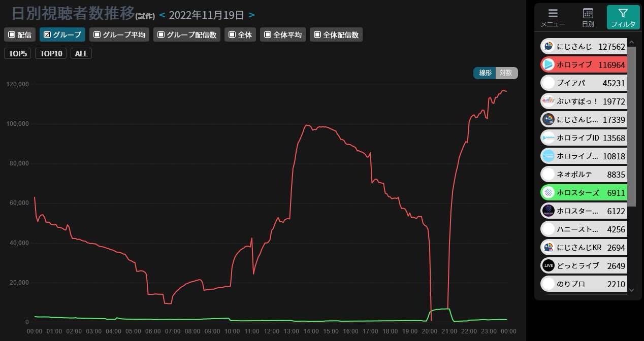
Task: Click the にじさんじKR logo icon
Action: 549,248
